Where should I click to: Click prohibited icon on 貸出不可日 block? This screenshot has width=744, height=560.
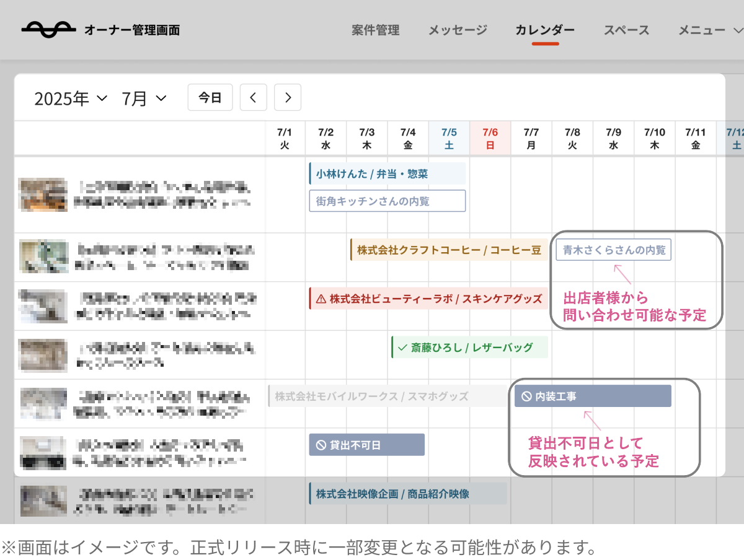(321, 445)
